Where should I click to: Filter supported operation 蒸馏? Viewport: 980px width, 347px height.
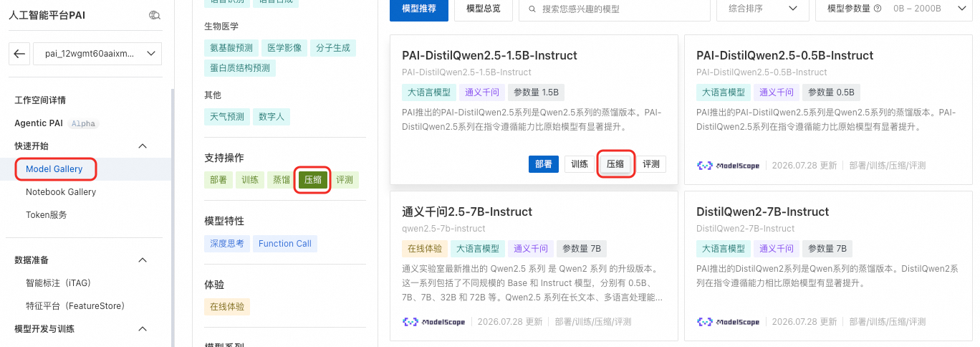[x=282, y=180]
